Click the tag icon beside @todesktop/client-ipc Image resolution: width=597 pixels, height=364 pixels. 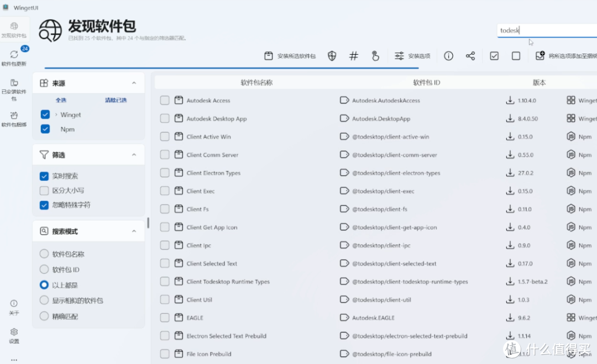(344, 245)
